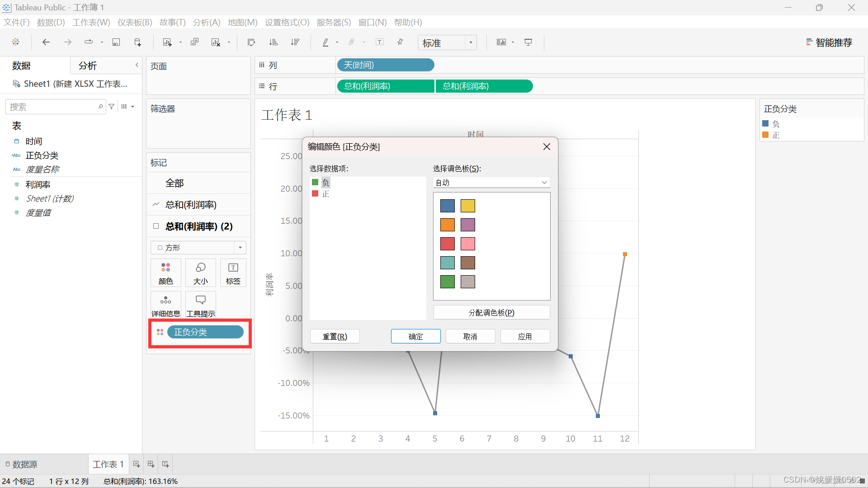868x488 pixels.
Task: Click the 重置 button
Action: (335, 336)
